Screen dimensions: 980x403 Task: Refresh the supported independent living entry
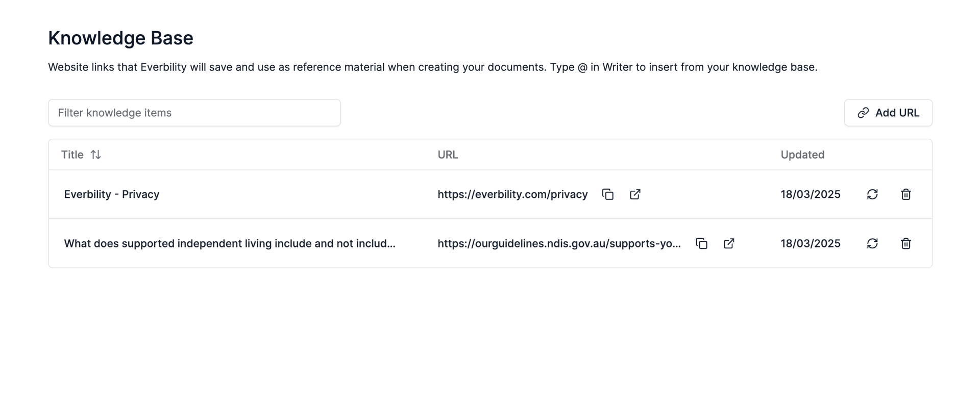coord(872,243)
